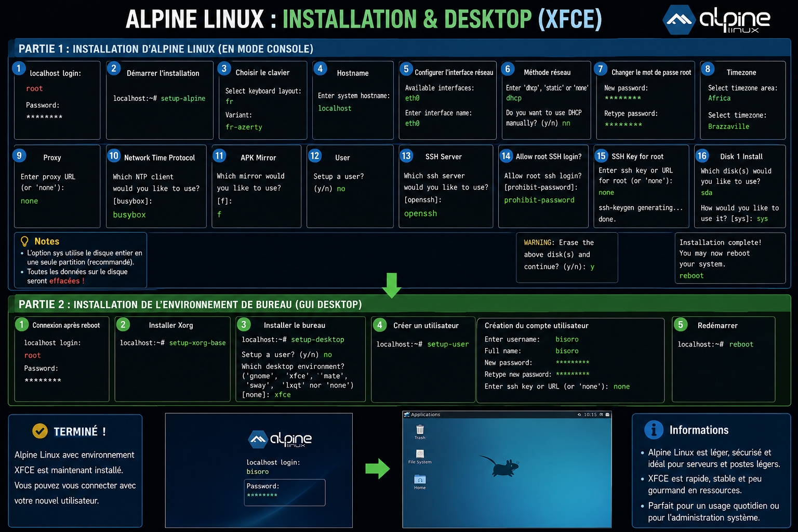The width and height of the screenshot is (798, 532).
Task: Click the 'Redémarrer' step title
Action: [x=717, y=325]
